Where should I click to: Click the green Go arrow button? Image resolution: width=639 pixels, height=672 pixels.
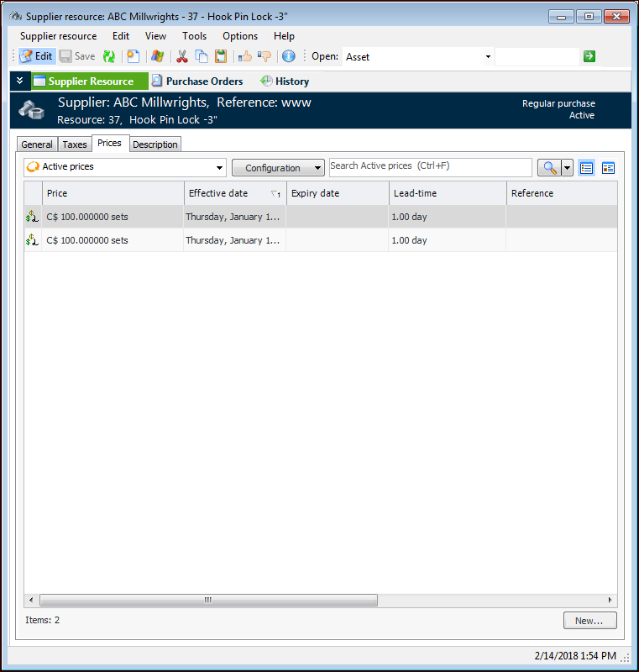[x=589, y=56]
